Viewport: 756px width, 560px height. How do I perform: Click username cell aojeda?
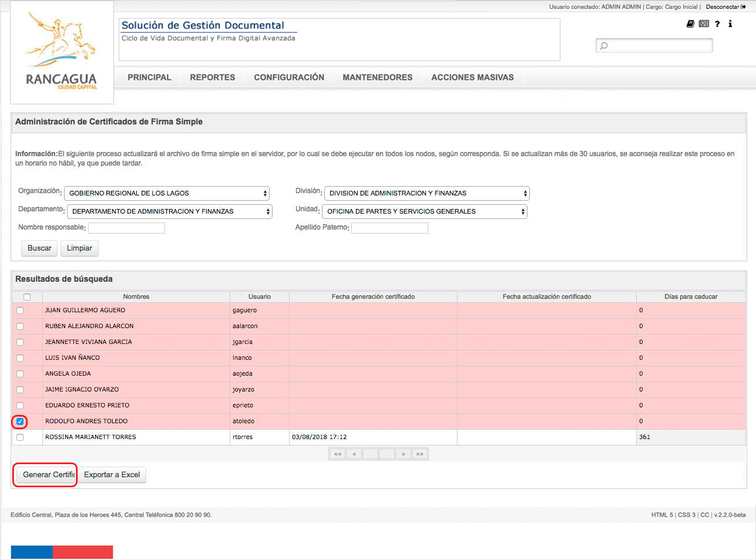coord(260,374)
